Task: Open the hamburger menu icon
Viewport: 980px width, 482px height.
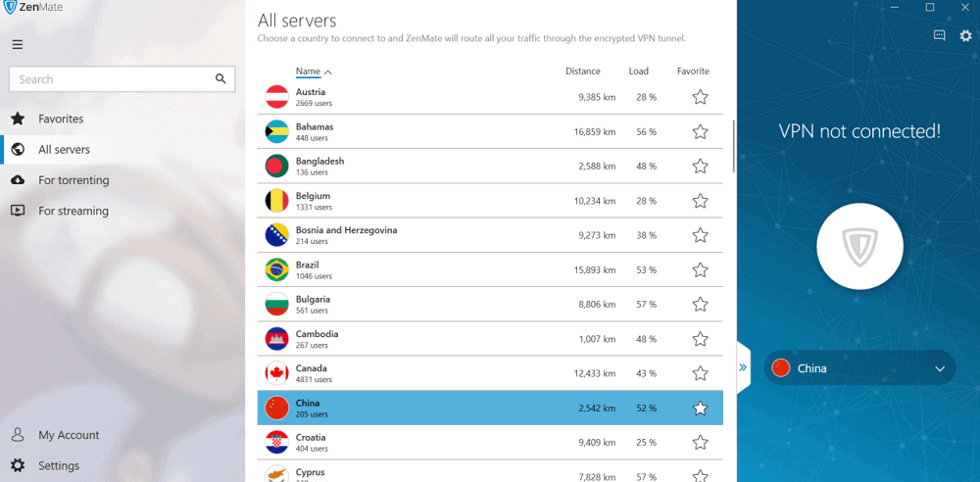Action: (x=17, y=44)
